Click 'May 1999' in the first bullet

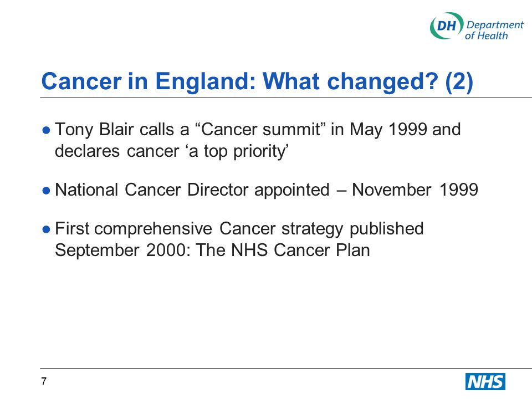[x=388, y=130]
